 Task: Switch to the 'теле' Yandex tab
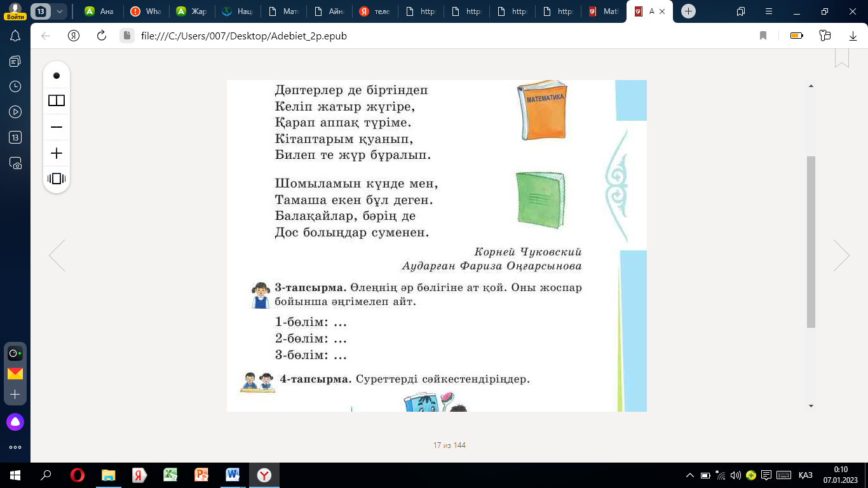[x=374, y=11]
